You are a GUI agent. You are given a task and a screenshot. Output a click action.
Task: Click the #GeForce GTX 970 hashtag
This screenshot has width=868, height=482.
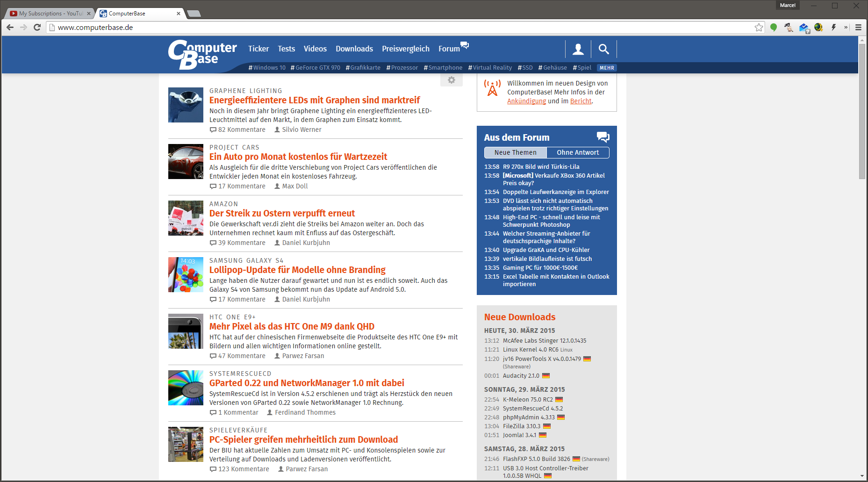coord(316,68)
